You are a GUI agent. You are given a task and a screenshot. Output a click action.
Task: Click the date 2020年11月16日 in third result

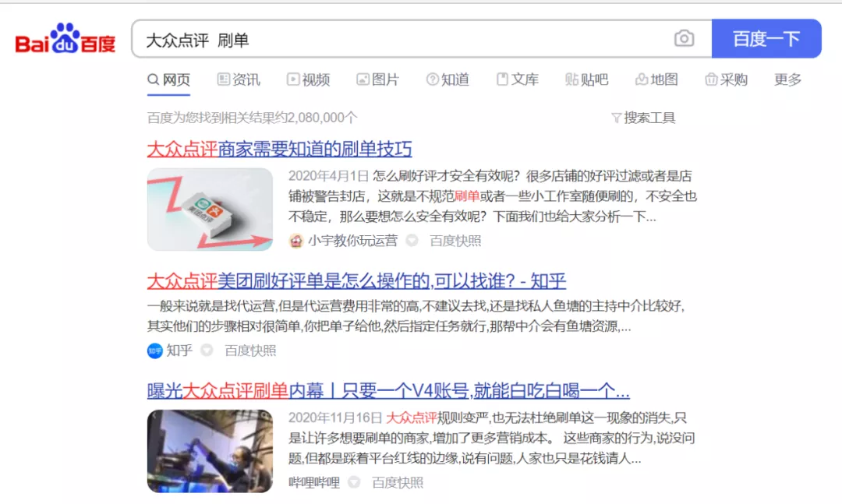(x=335, y=418)
